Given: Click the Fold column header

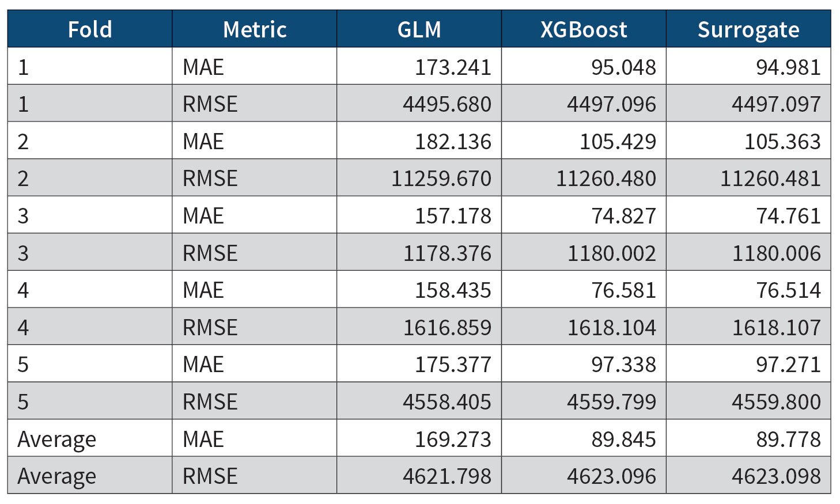Looking at the screenshot, I should 89,29.
